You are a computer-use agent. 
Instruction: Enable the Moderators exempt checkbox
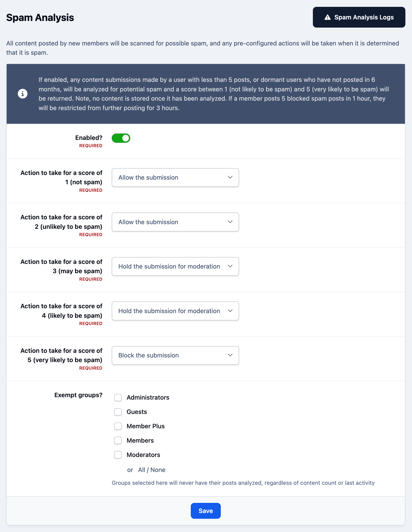tap(118, 455)
